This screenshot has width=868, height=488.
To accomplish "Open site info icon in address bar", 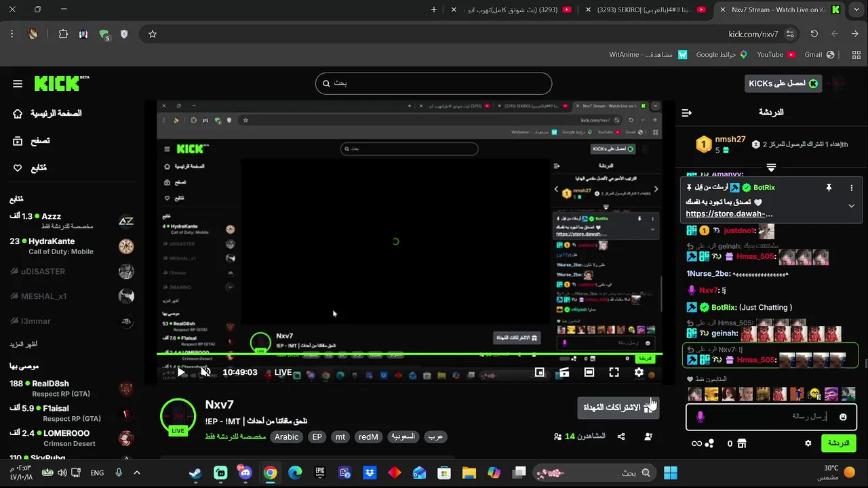I will click(790, 34).
